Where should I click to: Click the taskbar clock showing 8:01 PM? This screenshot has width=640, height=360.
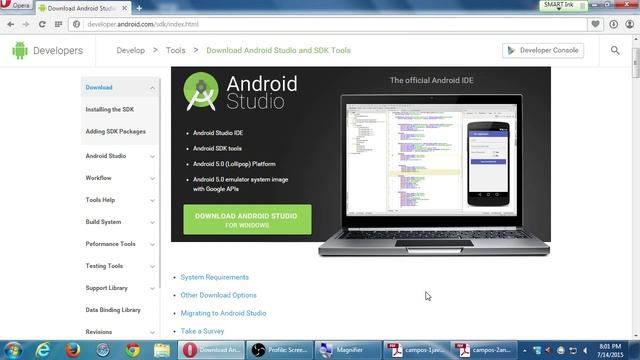pos(610,351)
